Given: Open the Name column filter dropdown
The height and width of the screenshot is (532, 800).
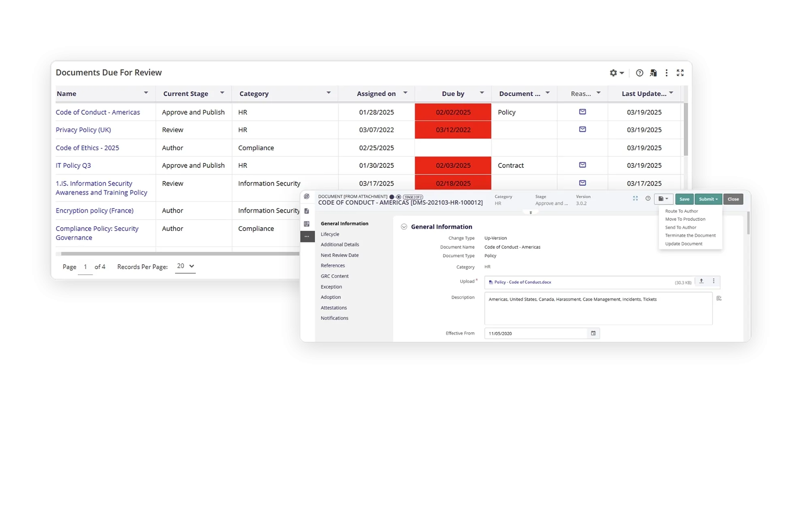Looking at the screenshot, I should (x=146, y=93).
